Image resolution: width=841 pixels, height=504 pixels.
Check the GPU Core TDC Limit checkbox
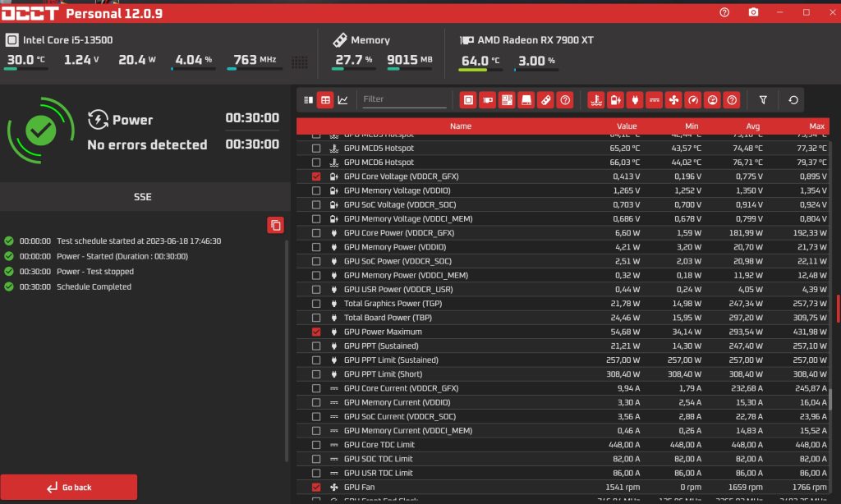click(316, 445)
